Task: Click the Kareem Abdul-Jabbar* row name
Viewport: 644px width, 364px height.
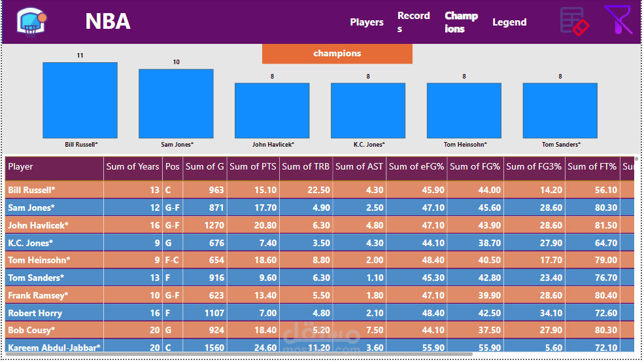Action: click(54, 348)
